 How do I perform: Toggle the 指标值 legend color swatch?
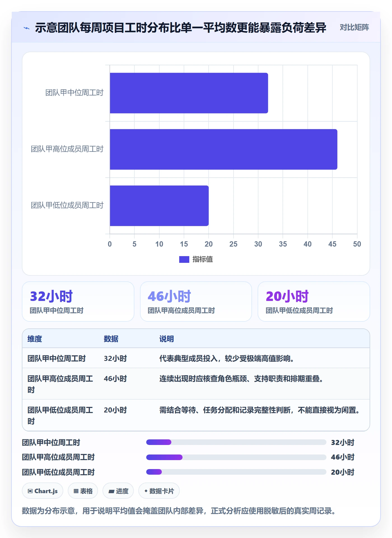[184, 259]
